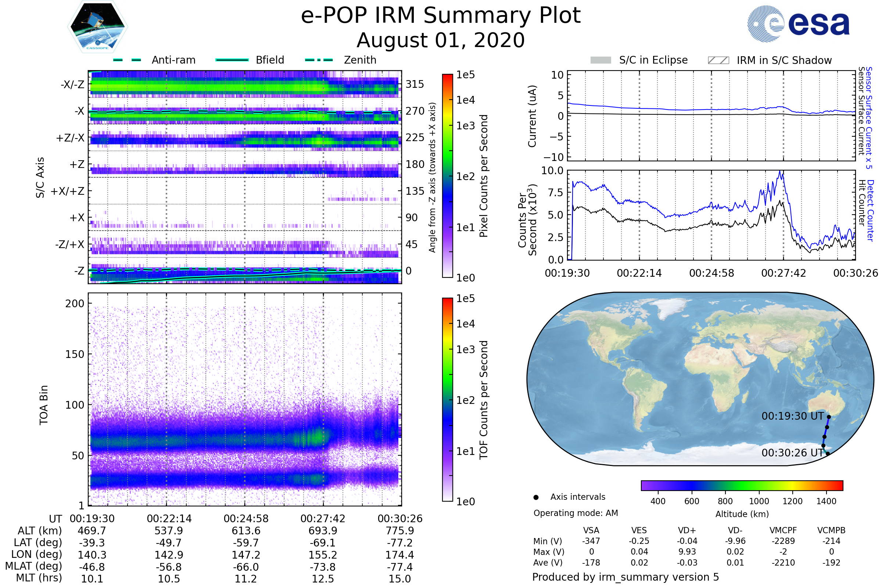The height and width of the screenshot is (588, 882).
Task: Click the Operating mode: AM text
Action: click(576, 513)
